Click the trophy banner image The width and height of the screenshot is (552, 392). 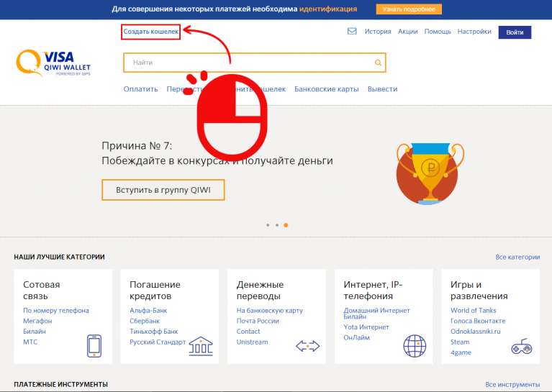coord(430,174)
